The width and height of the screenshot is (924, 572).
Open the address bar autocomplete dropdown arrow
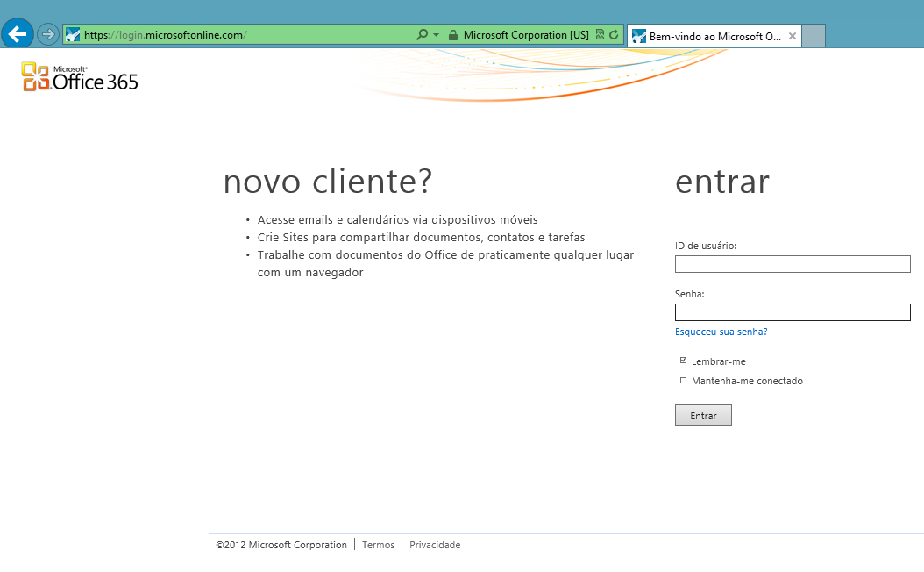(436, 35)
